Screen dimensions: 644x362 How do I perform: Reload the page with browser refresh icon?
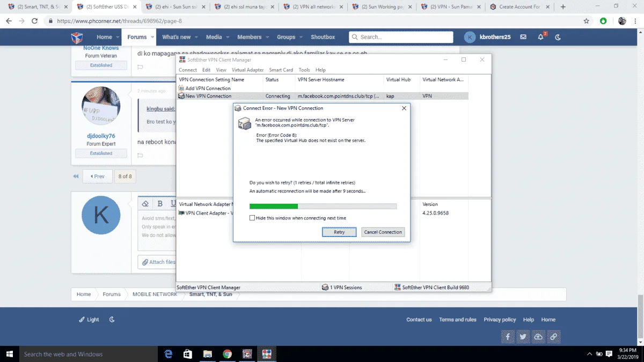click(34, 21)
